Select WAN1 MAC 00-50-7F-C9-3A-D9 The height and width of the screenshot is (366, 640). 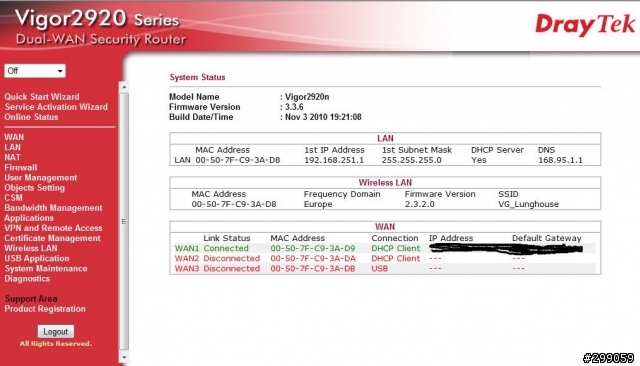tap(313, 248)
